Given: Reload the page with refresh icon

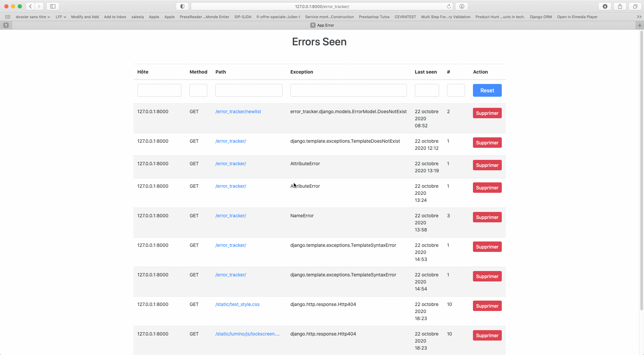Looking at the screenshot, I should pyautogui.click(x=449, y=6).
